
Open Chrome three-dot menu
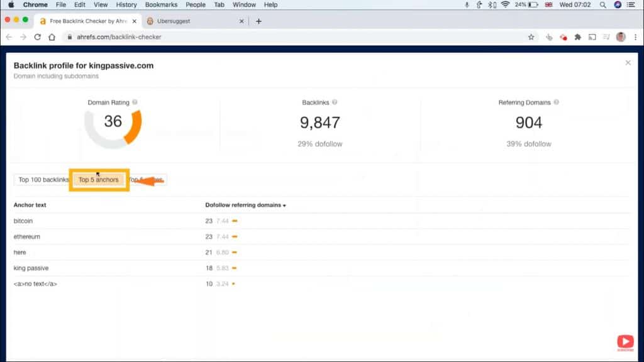(635, 37)
